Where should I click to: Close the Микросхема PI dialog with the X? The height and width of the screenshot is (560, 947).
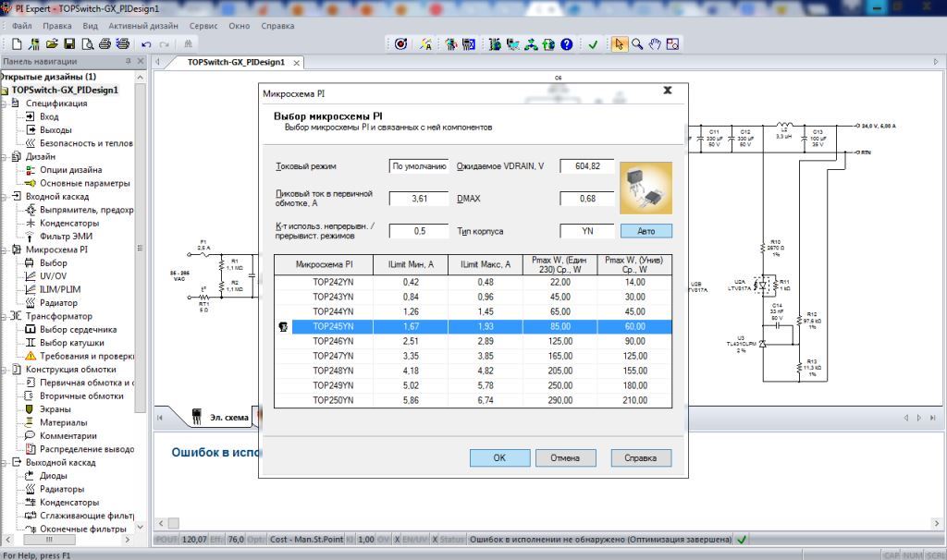tap(668, 91)
